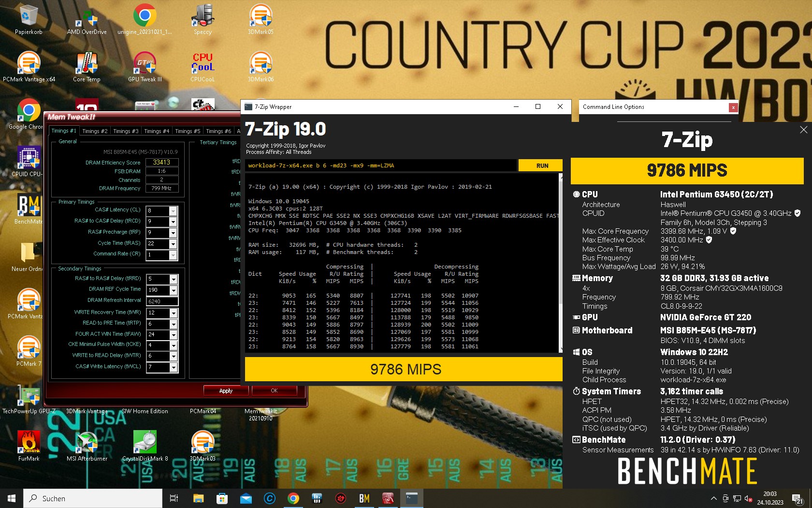Open the unigine_20231021 desktop file
Image resolution: width=812 pixels, height=508 pixels.
145,19
